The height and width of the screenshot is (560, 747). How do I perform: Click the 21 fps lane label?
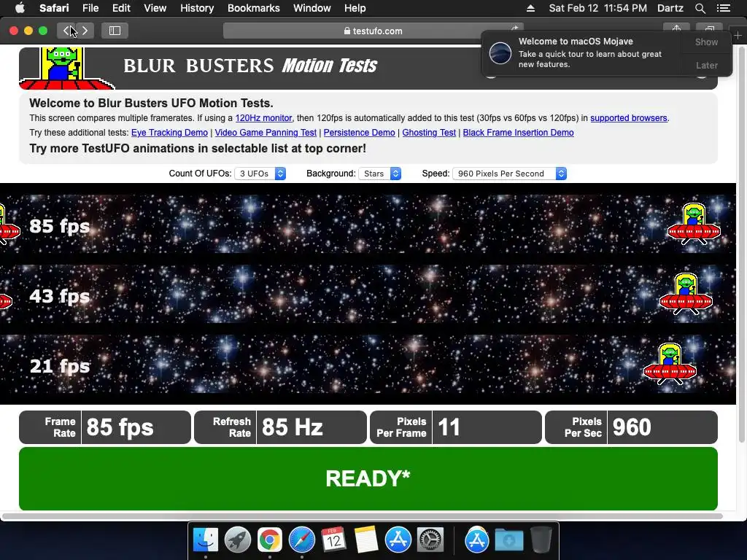pyautogui.click(x=60, y=366)
